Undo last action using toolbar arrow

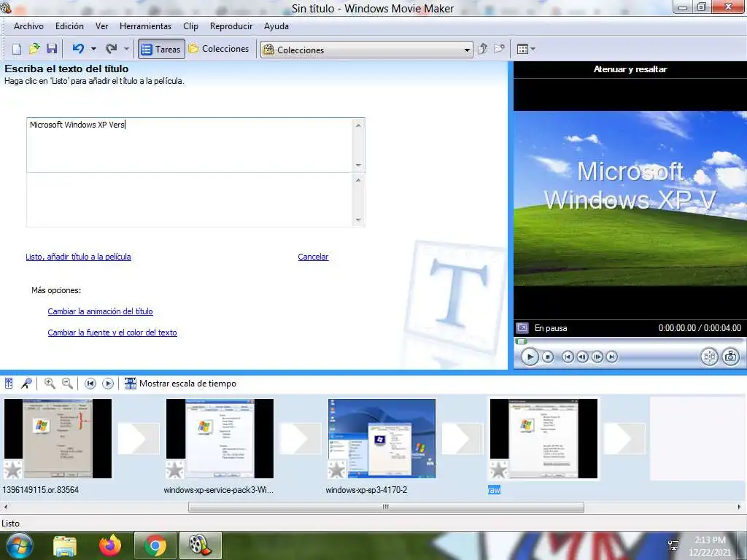(x=79, y=49)
